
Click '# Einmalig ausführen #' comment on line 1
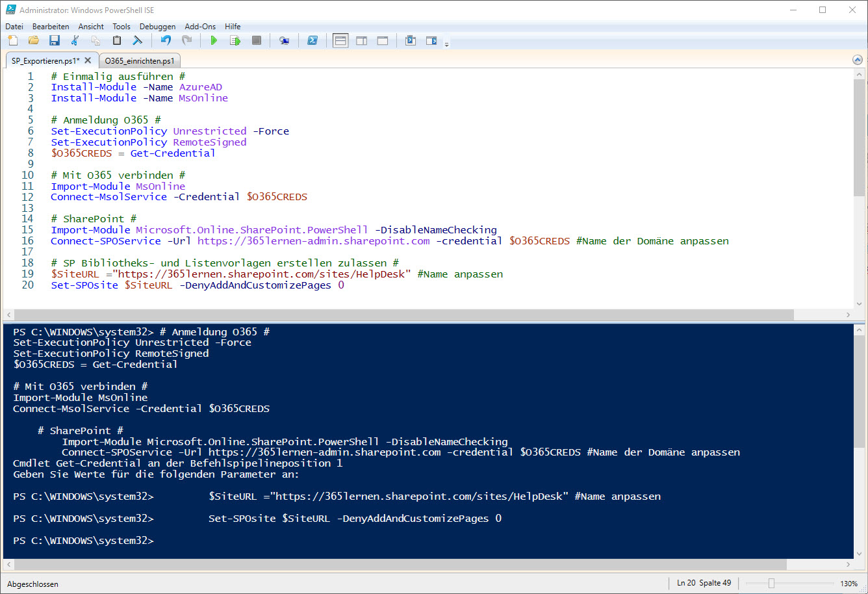(118, 76)
